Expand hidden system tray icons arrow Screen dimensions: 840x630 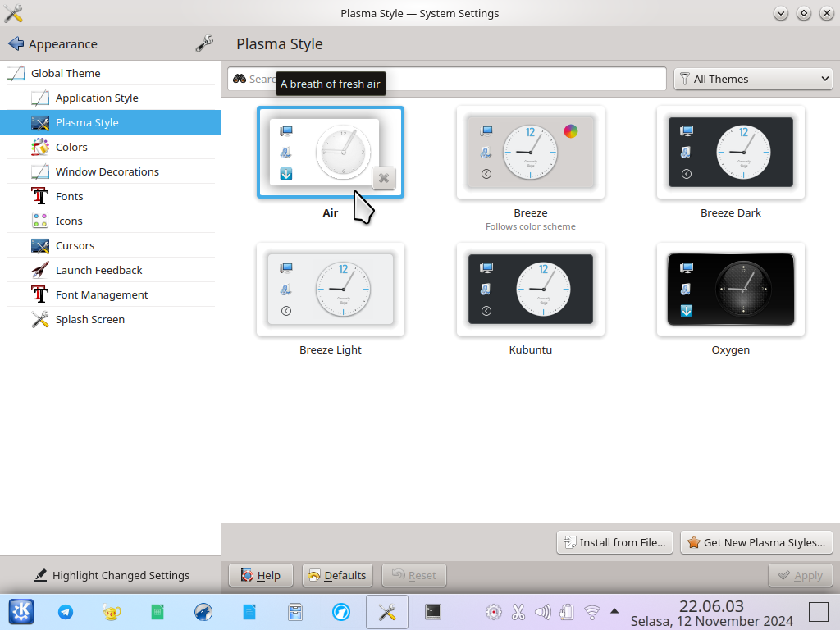614,610
